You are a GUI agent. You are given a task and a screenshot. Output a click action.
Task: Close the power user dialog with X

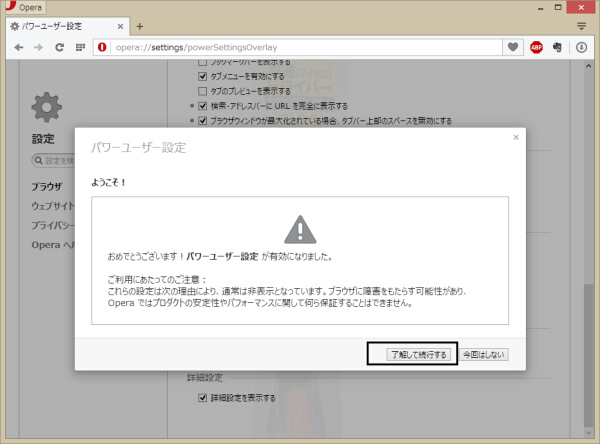[516, 137]
